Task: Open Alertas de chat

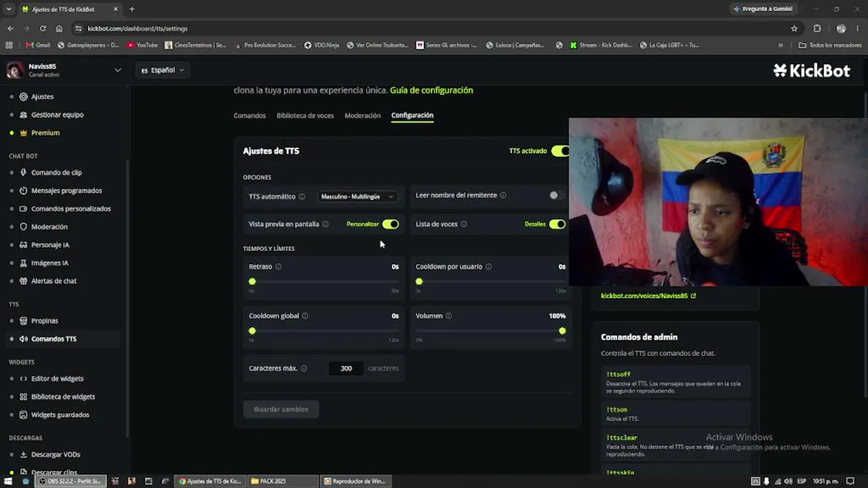Action: pyautogui.click(x=54, y=281)
